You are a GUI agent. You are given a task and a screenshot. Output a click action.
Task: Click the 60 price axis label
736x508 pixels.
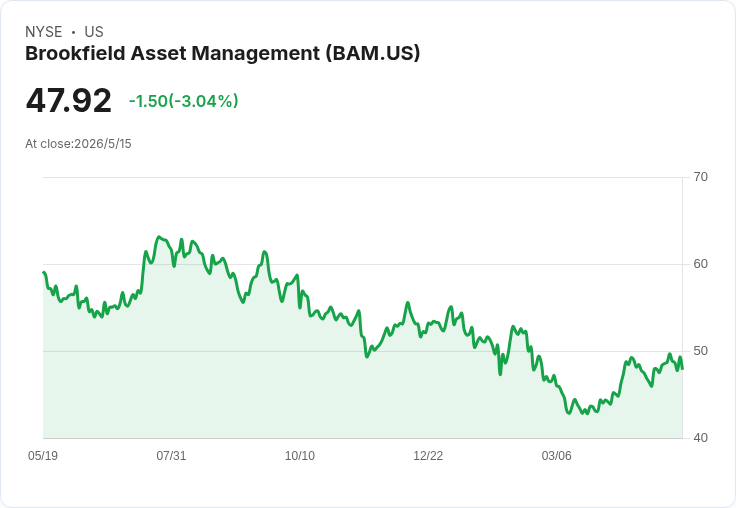[x=700, y=264]
